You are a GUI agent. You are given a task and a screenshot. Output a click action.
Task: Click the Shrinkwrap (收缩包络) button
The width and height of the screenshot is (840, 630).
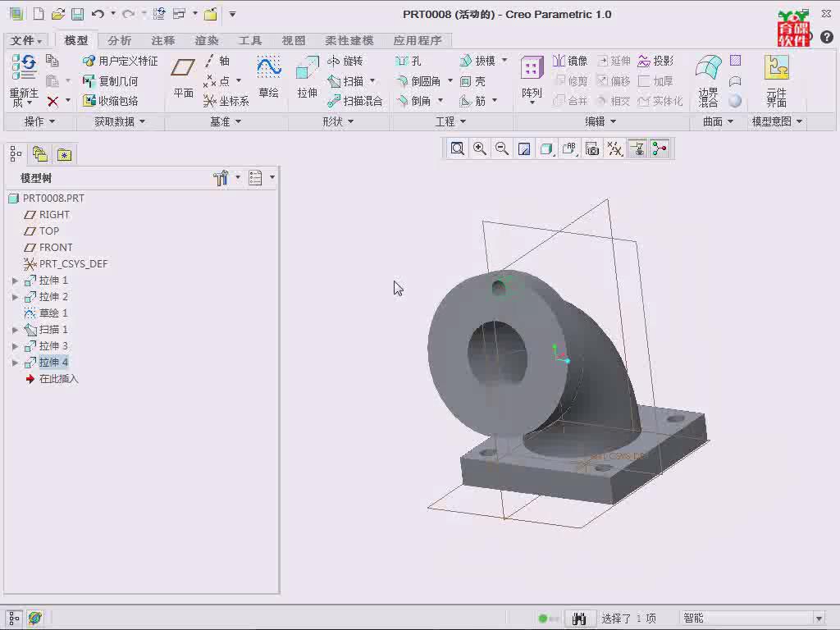(111, 101)
